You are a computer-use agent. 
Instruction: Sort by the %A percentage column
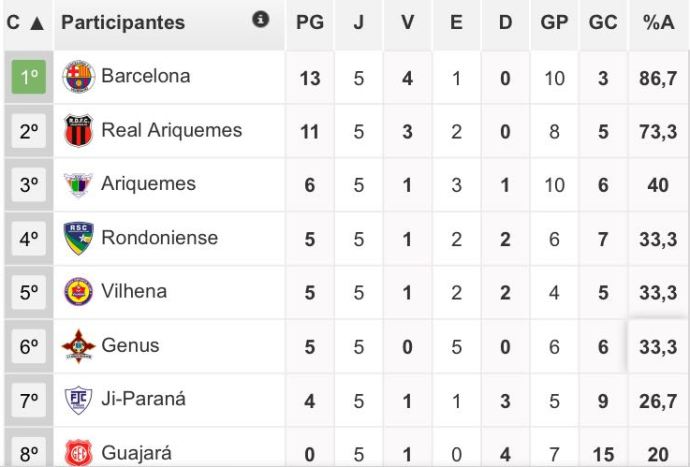[659, 22]
